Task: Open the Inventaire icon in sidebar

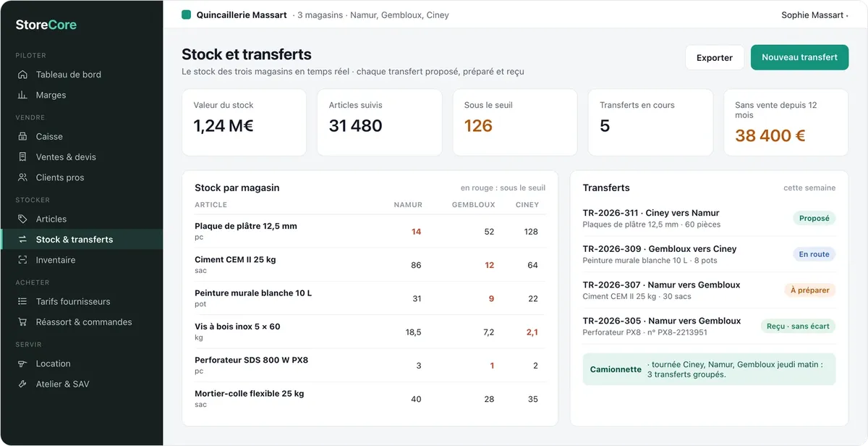Action: click(x=22, y=260)
